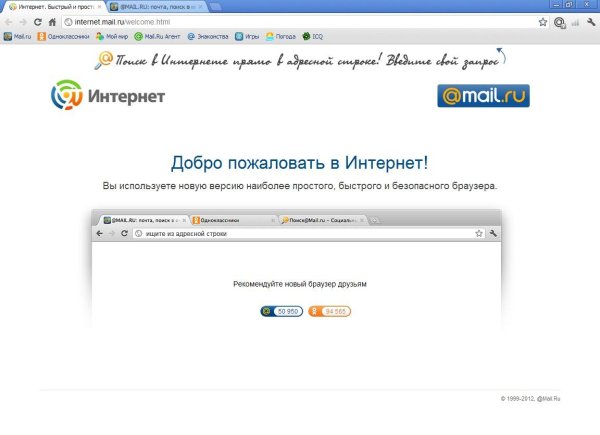Click the browser back arrow
Viewport: 600px width, 435px height.
[8, 22]
